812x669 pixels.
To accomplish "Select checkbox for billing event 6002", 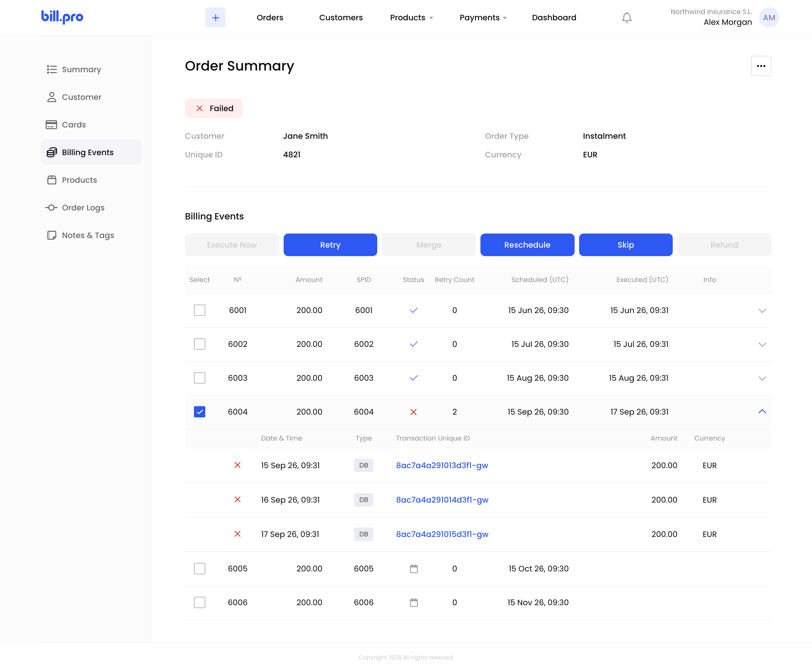I will tap(200, 344).
